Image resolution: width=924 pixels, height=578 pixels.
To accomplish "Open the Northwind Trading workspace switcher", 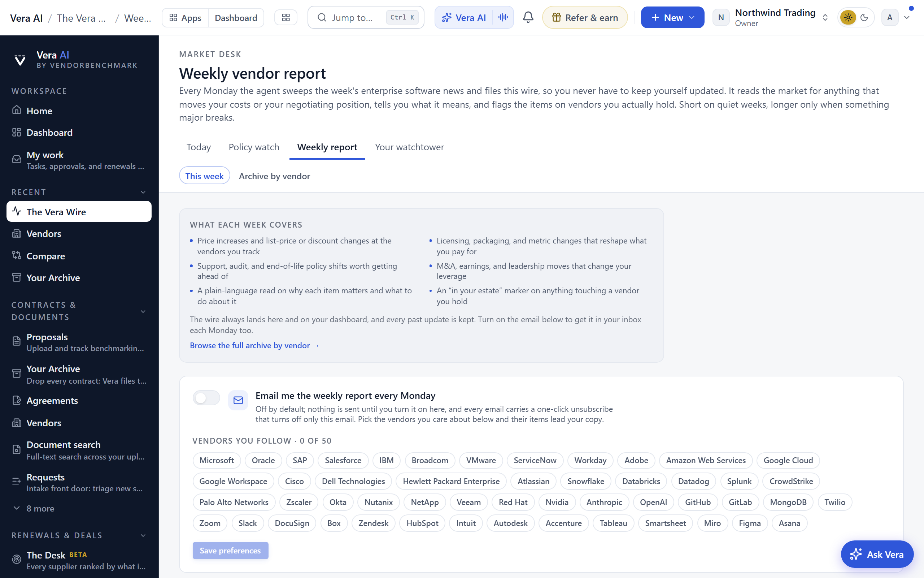I will [x=771, y=18].
